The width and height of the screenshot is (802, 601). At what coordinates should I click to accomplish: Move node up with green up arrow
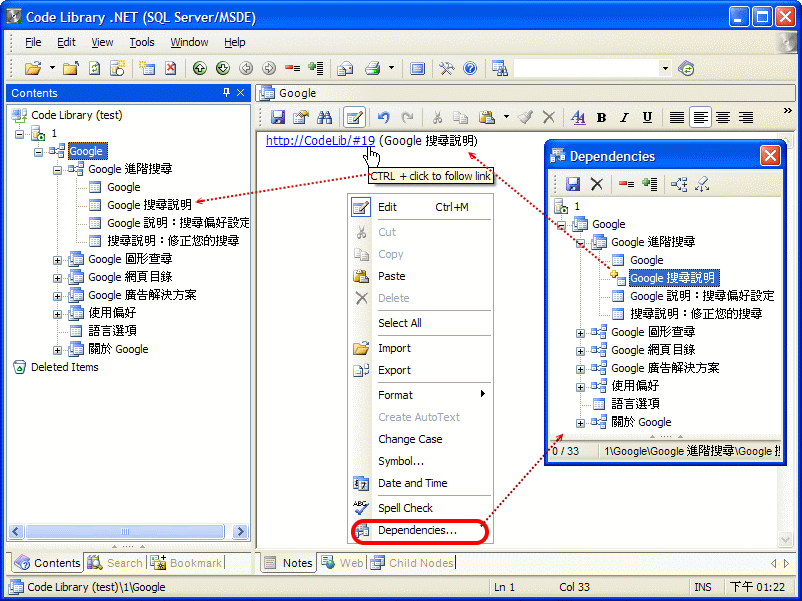click(199, 68)
